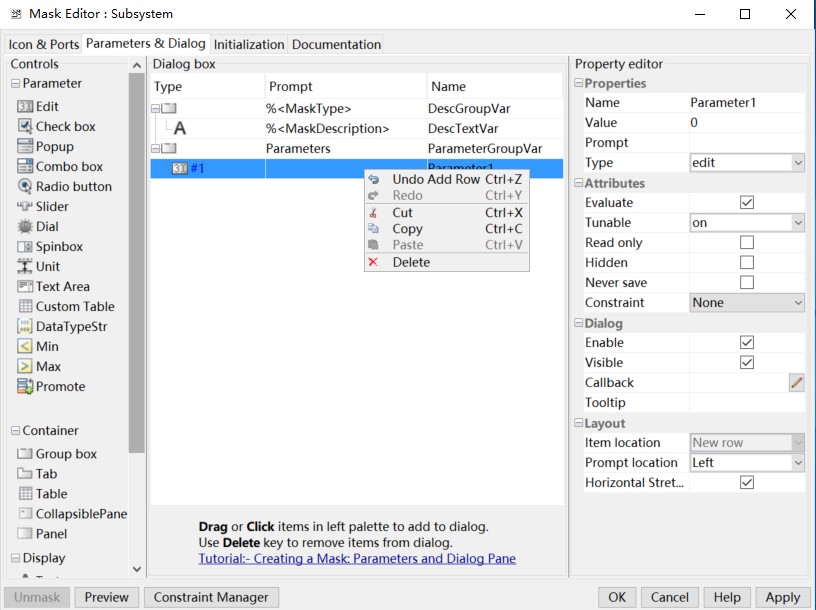Choose Copy from the context menu
Viewport: 816px width, 610px height.
tap(447, 228)
